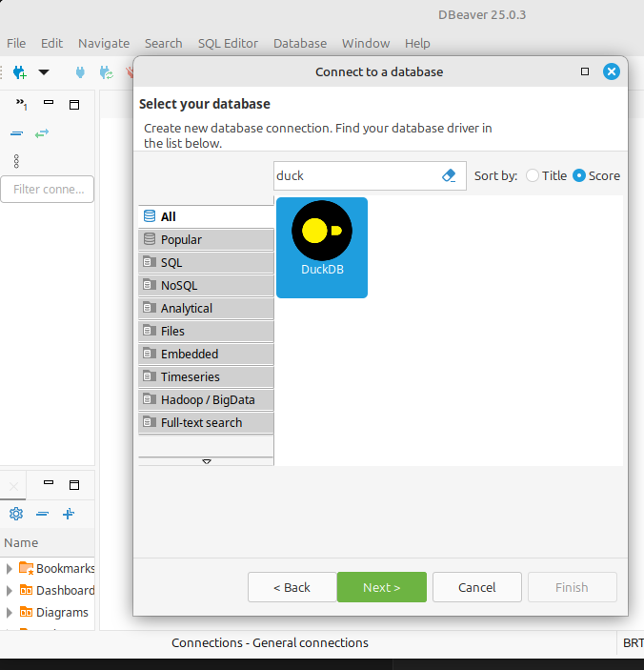This screenshot has height=670, width=644.
Task: Collapse all in Database Navigator panel
Action: (16, 133)
